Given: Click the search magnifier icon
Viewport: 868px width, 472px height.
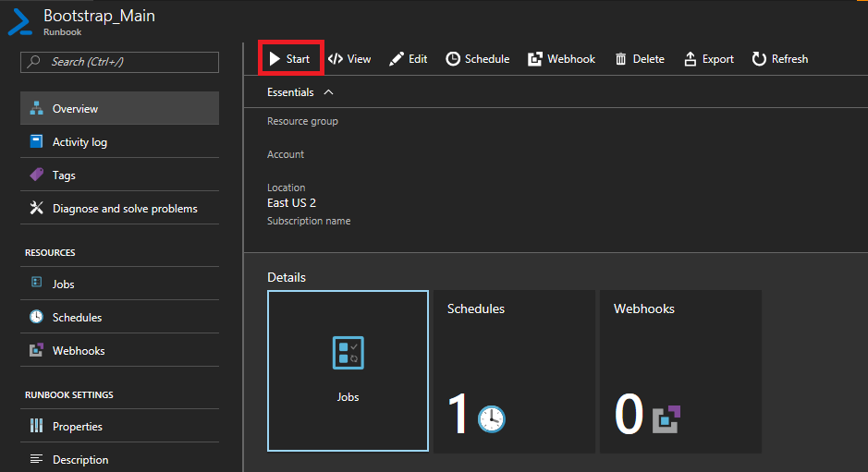Looking at the screenshot, I should (34, 61).
